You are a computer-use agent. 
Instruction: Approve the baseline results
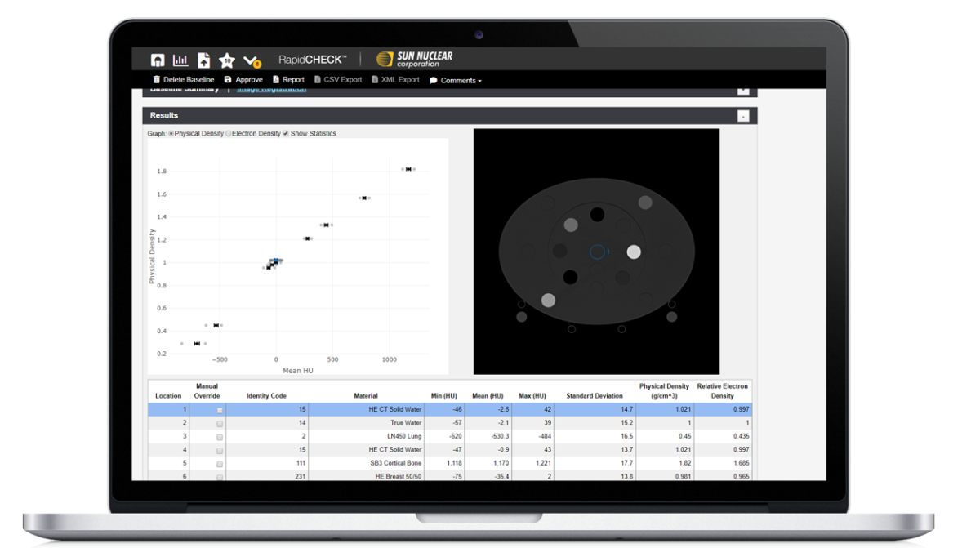(x=243, y=80)
